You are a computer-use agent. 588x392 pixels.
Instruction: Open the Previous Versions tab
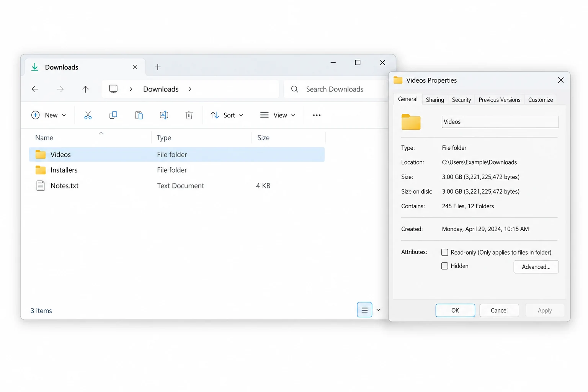point(500,100)
